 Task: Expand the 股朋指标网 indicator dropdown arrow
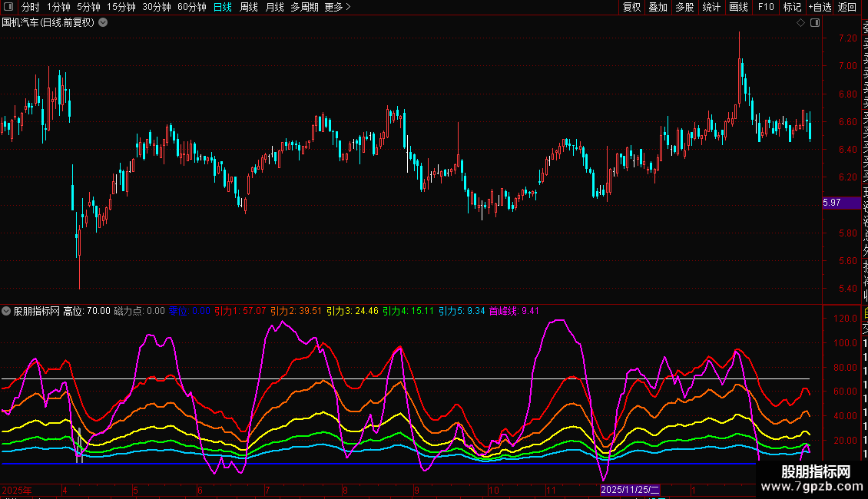7,311
